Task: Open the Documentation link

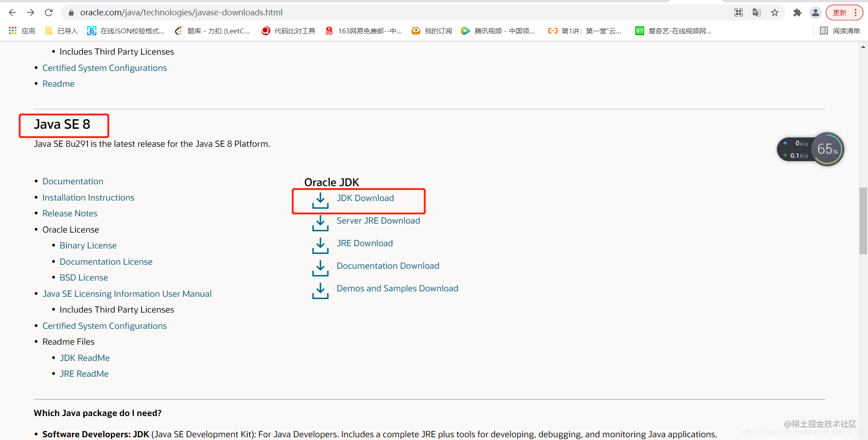Action: pyautogui.click(x=72, y=181)
